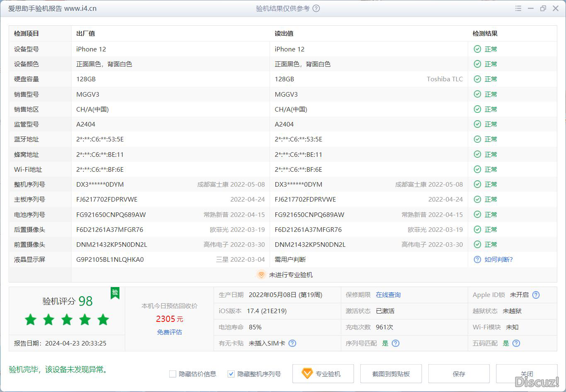Select the LCD serial G9P2105BL1NLQHKA0
The image size is (566, 392).
(110, 259)
